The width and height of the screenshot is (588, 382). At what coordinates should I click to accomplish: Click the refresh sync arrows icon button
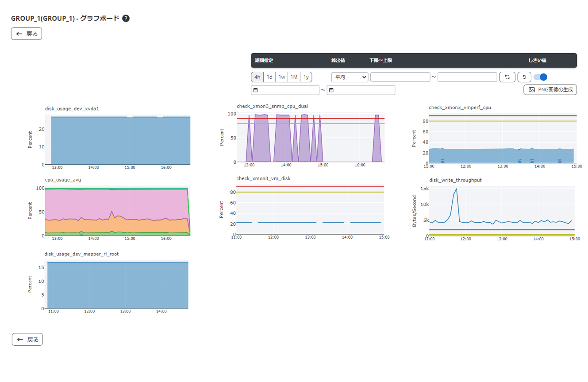pos(507,77)
